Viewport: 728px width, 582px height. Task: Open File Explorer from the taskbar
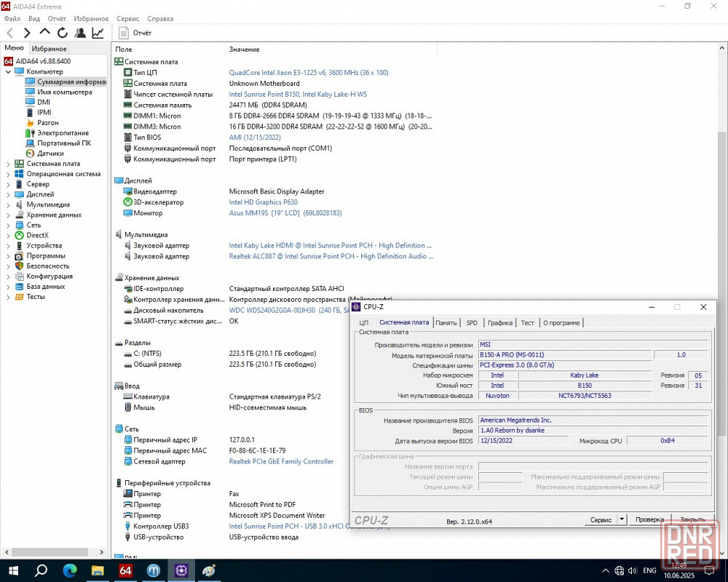pos(98,570)
